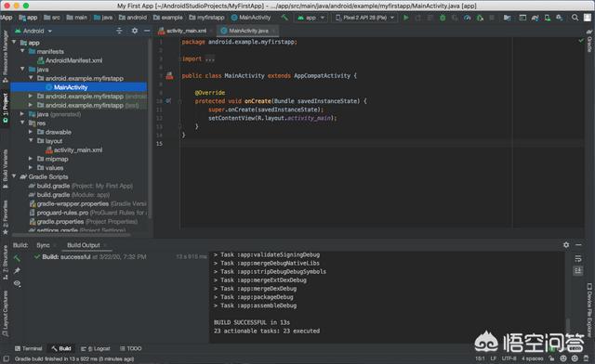Open Build panel settings gear
595x364 pixels.
(x=566, y=245)
